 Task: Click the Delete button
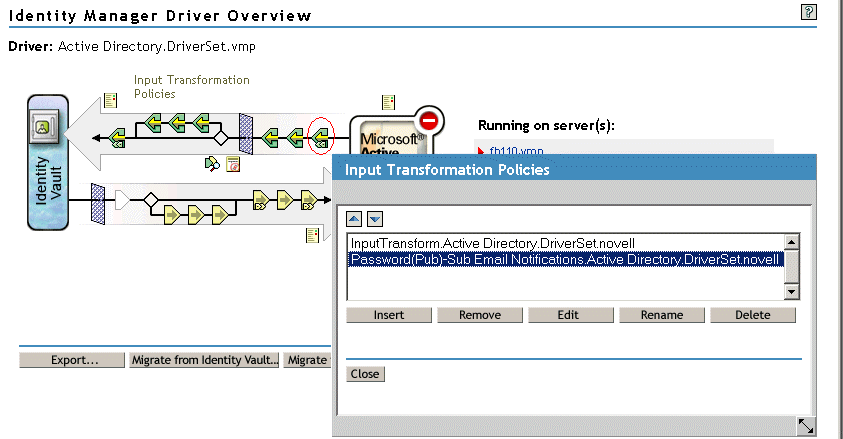coord(753,315)
